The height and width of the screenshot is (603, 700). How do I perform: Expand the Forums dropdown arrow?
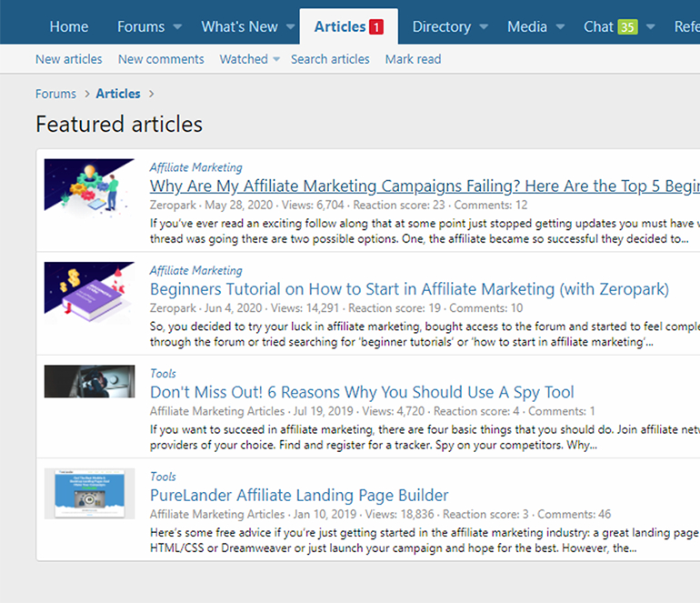point(177,27)
